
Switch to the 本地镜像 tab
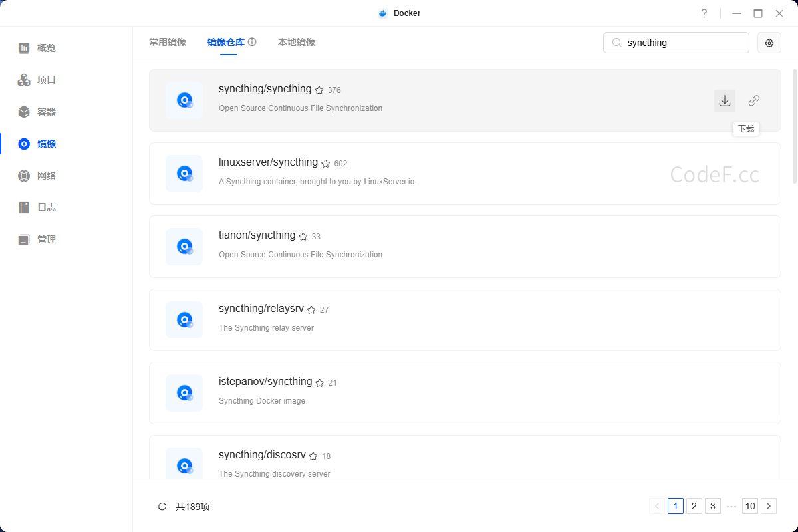tap(297, 42)
